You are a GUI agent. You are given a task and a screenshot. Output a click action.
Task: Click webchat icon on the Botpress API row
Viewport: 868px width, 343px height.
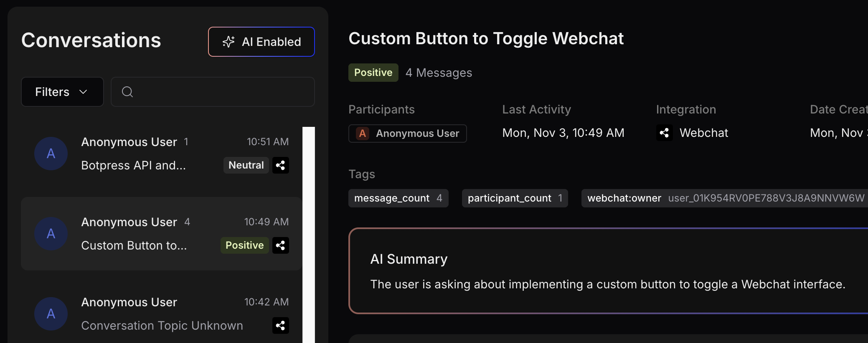point(281,165)
